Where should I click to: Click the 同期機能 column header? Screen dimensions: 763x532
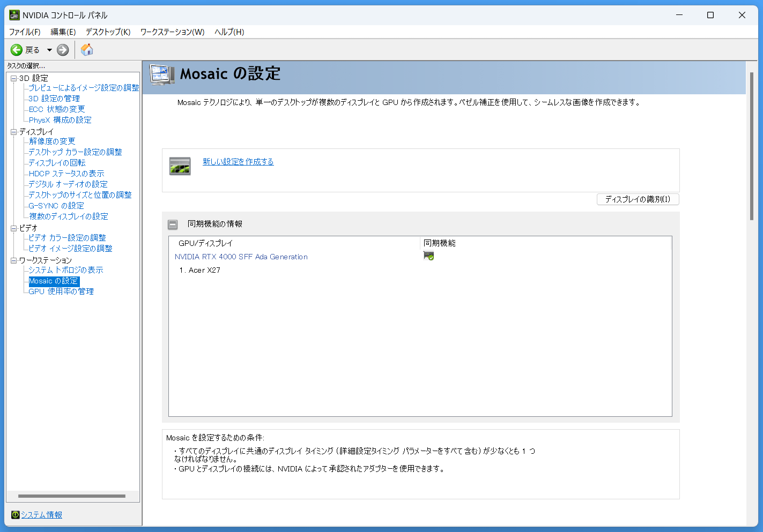(x=546, y=243)
